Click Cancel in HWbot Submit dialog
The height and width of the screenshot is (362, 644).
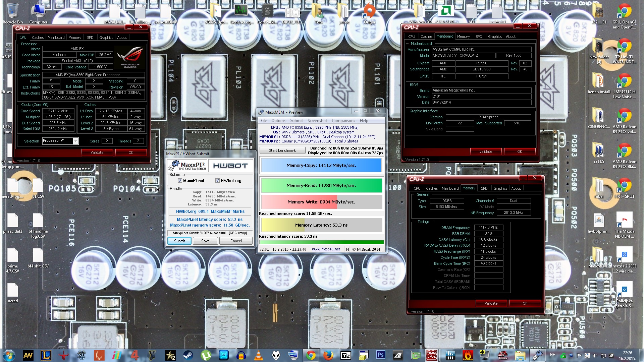pyautogui.click(x=236, y=241)
